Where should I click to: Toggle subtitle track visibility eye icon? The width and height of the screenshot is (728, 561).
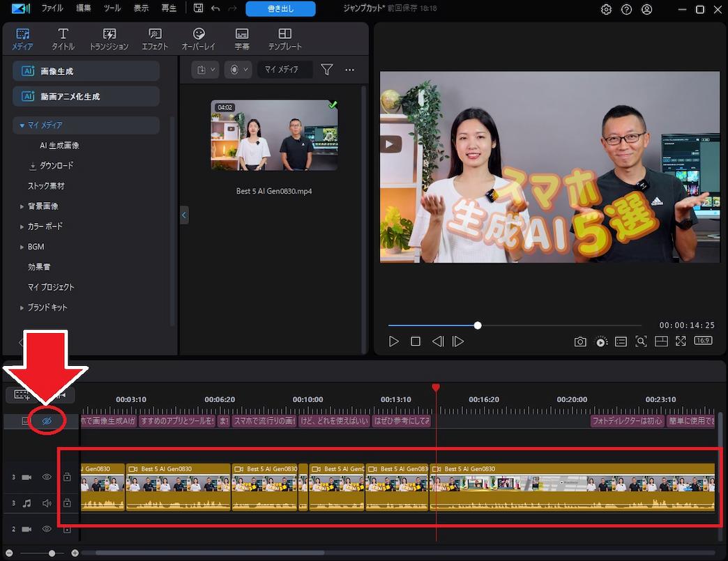coord(47,421)
